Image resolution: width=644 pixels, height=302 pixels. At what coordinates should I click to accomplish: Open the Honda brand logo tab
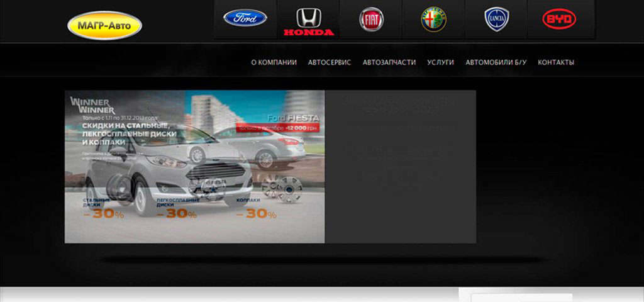click(308, 21)
